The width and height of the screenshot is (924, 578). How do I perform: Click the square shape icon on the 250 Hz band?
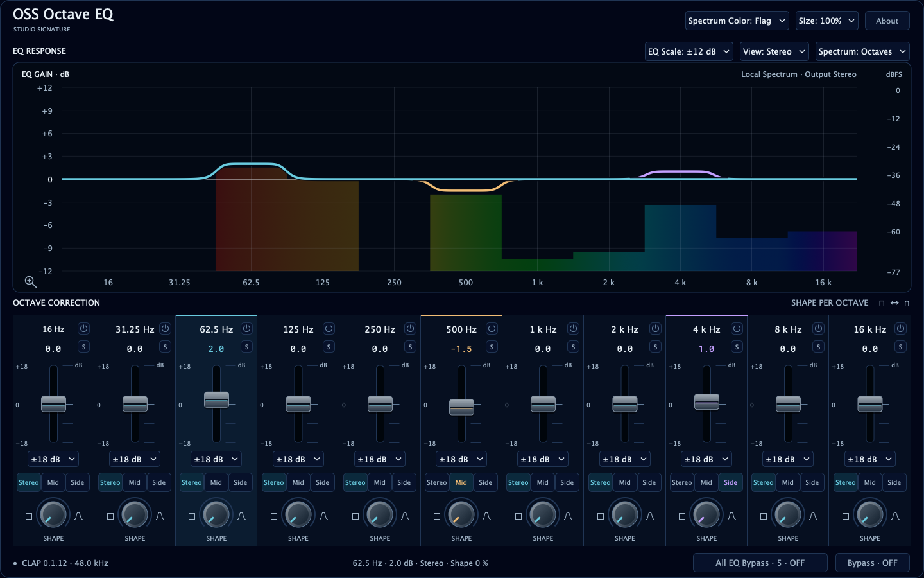pyautogui.click(x=355, y=516)
